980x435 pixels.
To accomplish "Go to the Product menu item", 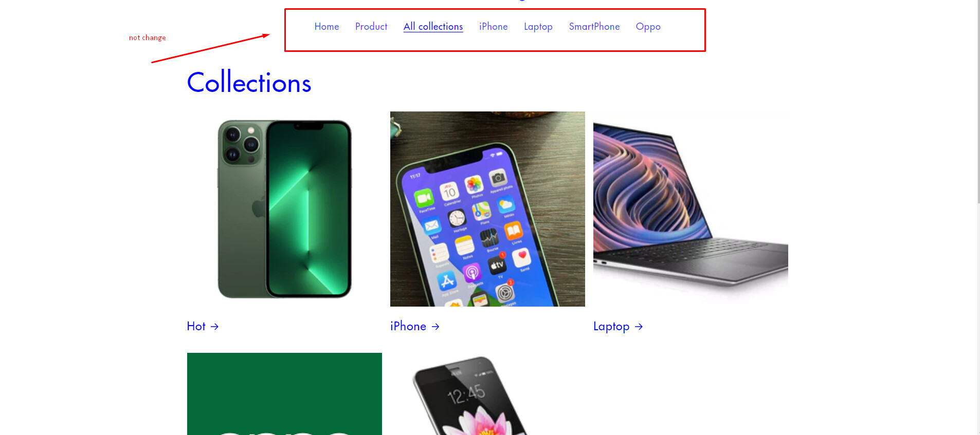I will point(371,27).
